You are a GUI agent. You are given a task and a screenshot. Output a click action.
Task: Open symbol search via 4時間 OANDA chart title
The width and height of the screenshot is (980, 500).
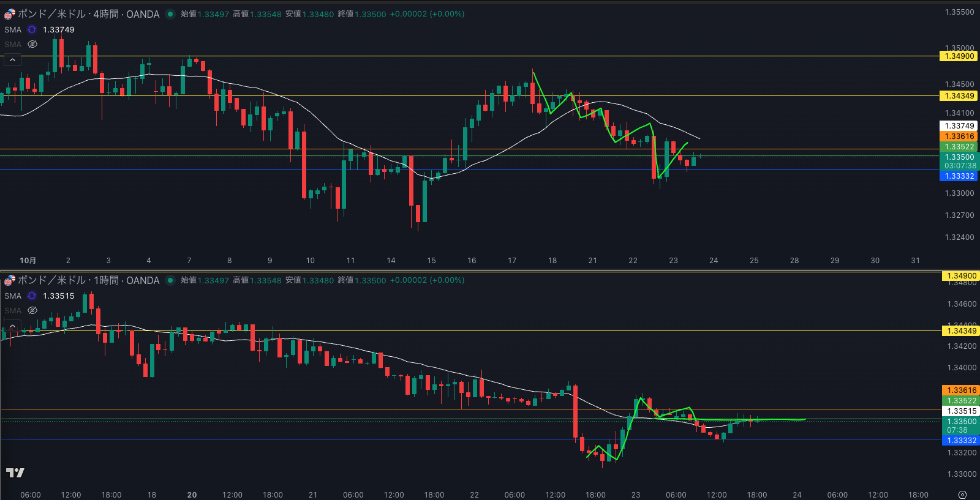tap(89, 14)
